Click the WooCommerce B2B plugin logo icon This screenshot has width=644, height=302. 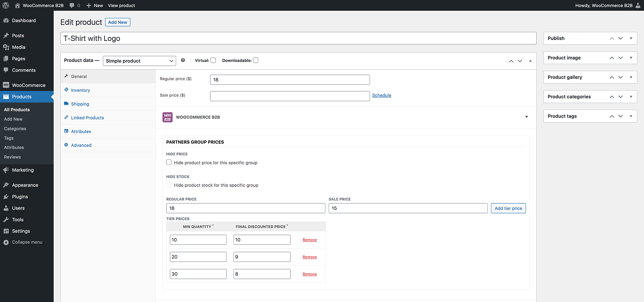[167, 117]
